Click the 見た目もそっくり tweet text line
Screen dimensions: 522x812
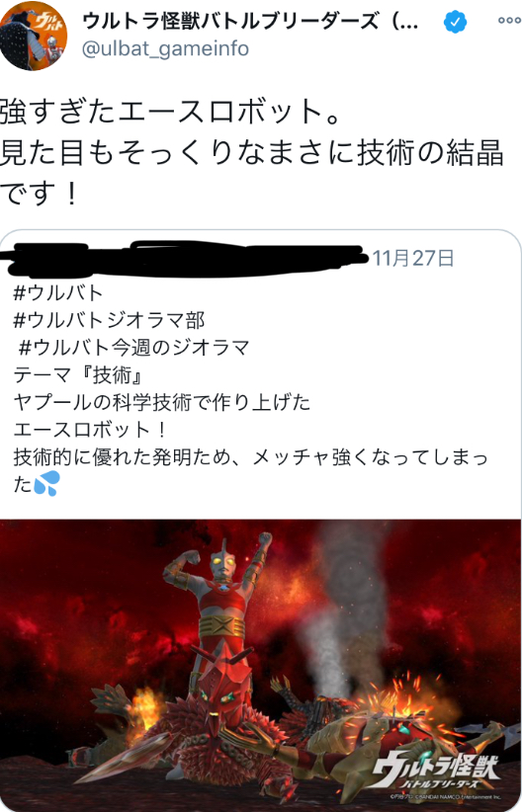tap(251, 153)
